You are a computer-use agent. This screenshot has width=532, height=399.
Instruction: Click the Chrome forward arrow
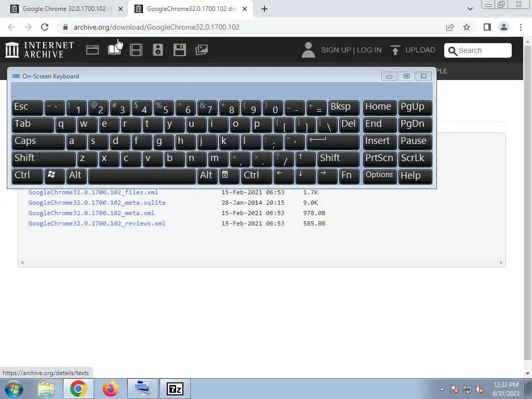pos(28,27)
